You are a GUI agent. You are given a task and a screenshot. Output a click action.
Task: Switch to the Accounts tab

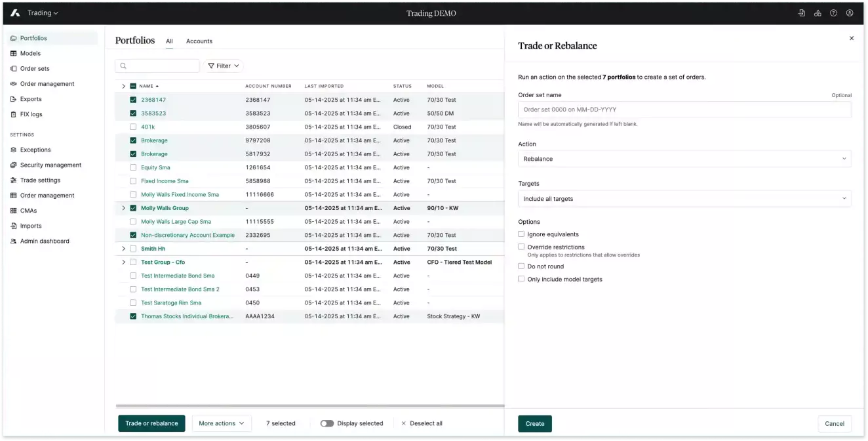click(x=199, y=41)
